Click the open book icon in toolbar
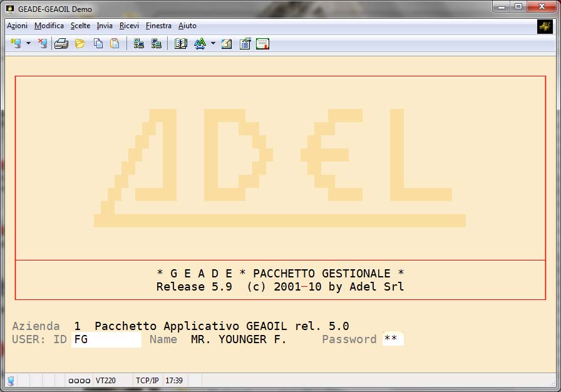Image resolution: width=561 pixels, height=392 pixels. click(181, 44)
